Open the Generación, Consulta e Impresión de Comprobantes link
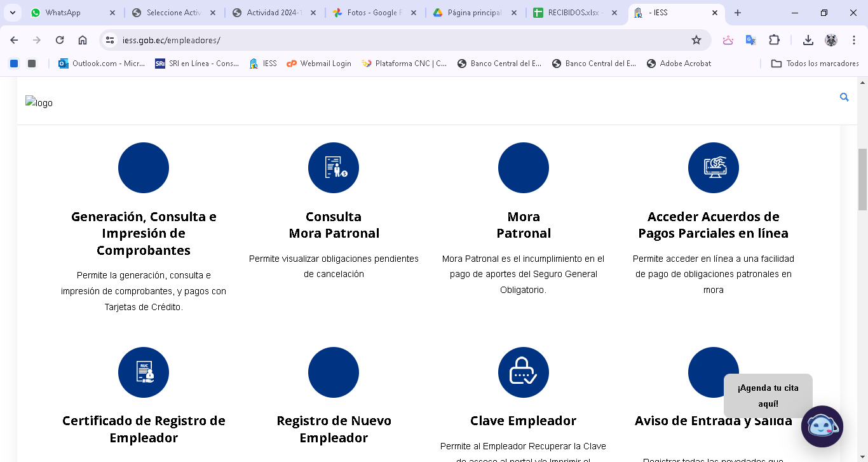This screenshot has width=868, height=462. coord(144,233)
